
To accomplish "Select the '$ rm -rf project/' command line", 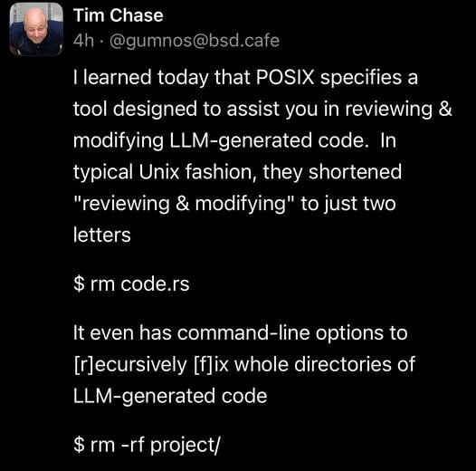I will pyautogui.click(x=147, y=445).
